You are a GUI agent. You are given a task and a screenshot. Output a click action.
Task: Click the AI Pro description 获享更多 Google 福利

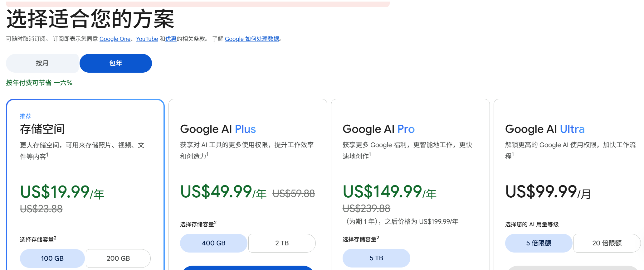(408, 151)
